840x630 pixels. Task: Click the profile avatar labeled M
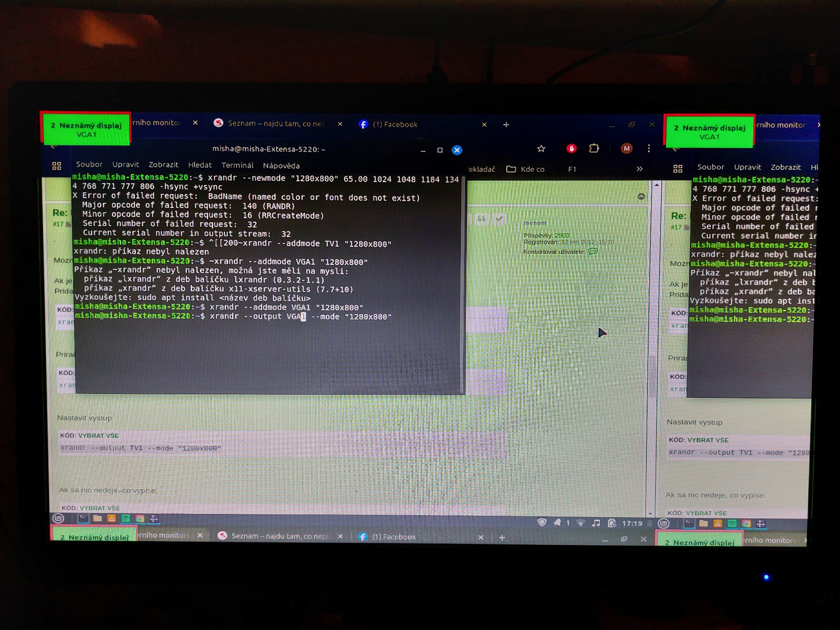626,149
